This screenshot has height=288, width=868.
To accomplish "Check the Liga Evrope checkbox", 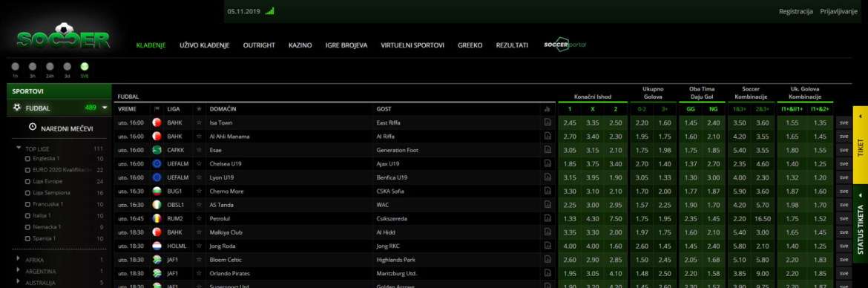I will [x=27, y=182].
